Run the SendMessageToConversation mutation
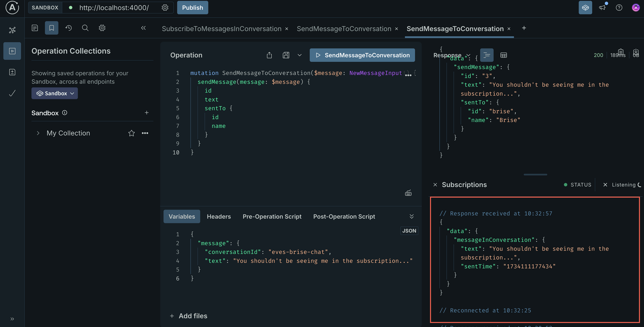 [362, 55]
